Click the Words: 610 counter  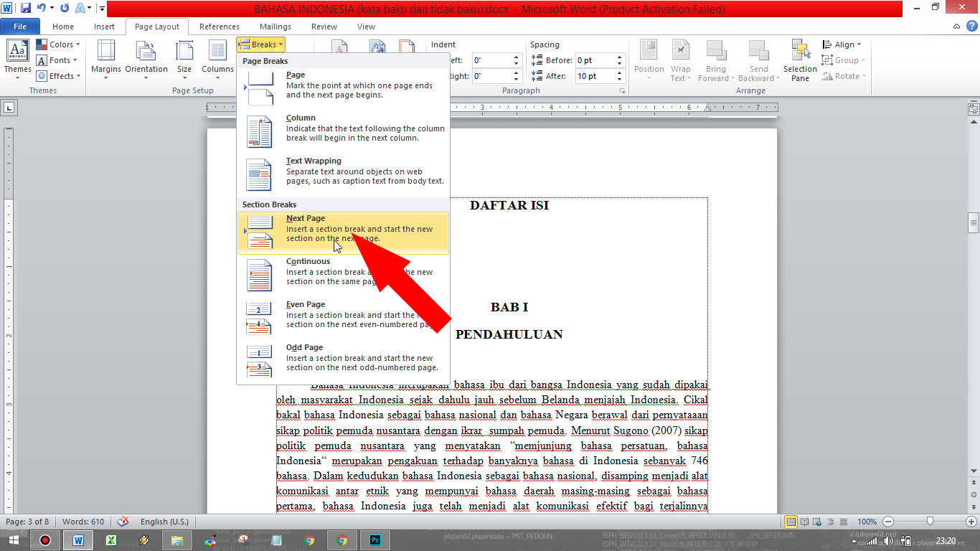(x=83, y=522)
